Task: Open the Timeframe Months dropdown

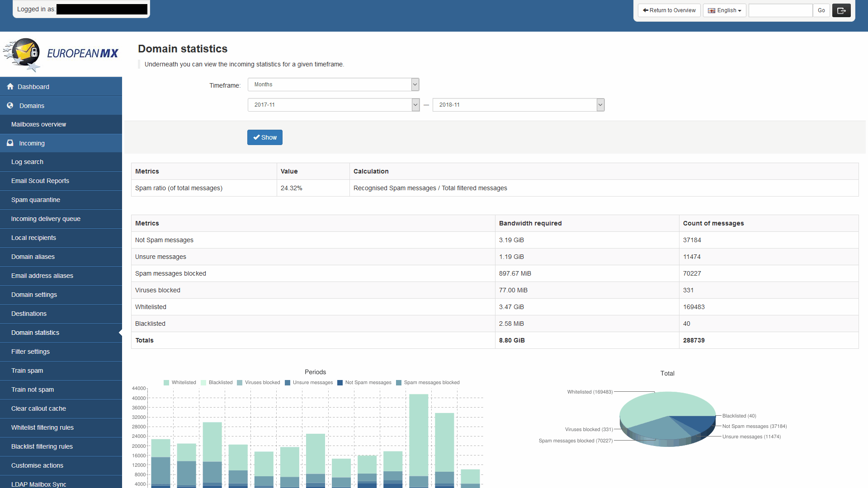Action: [x=333, y=84]
